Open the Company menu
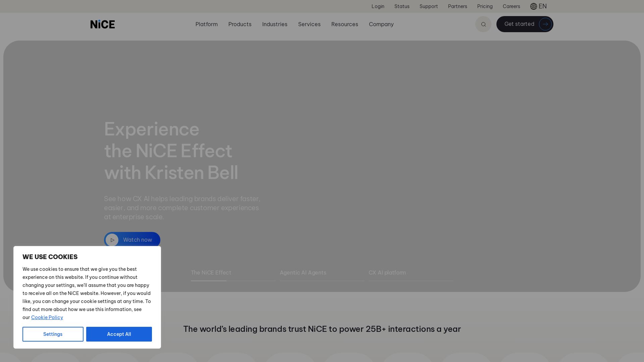The image size is (644, 362). (381, 24)
